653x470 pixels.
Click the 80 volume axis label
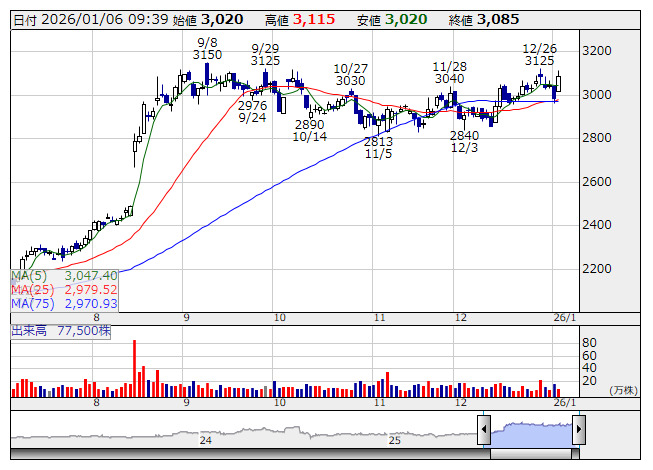click(589, 343)
